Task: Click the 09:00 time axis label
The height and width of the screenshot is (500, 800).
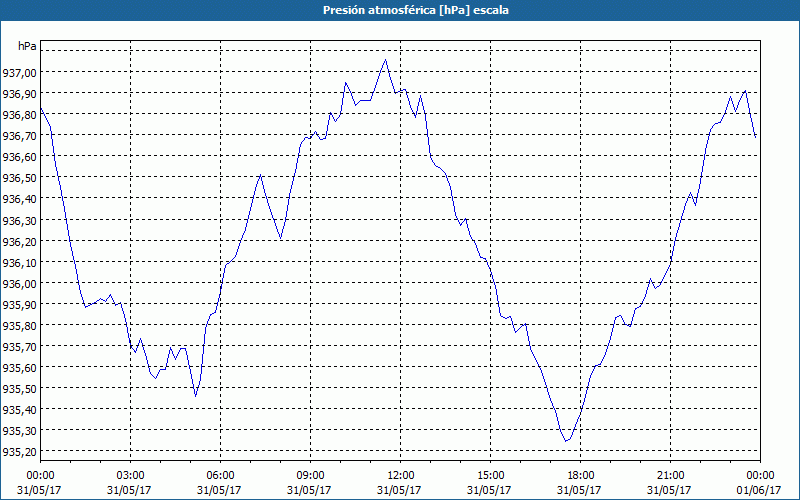Action: 310,476
